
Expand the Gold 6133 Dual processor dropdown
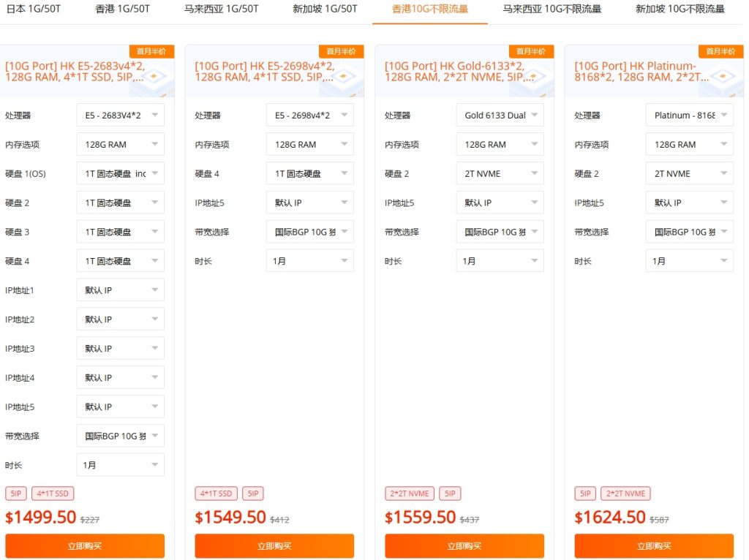pos(500,116)
